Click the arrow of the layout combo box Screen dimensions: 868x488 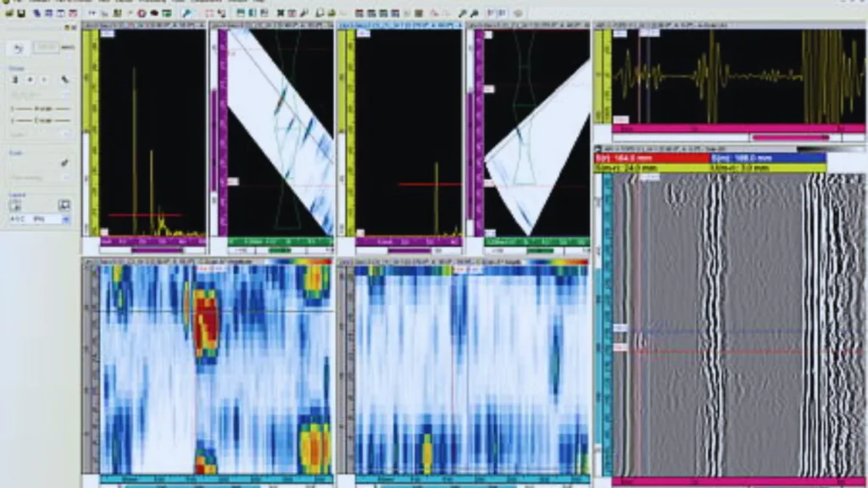pyautogui.click(x=66, y=219)
